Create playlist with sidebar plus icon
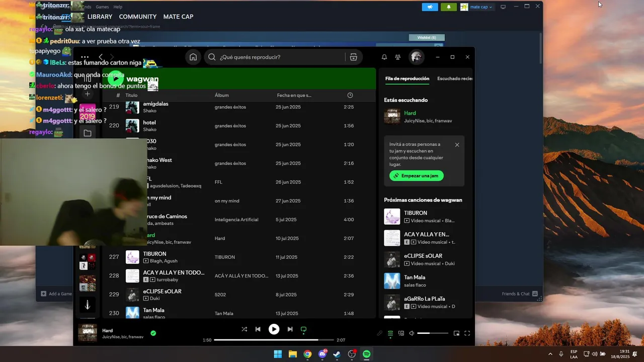644x362 pixels. click(x=88, y=94)
